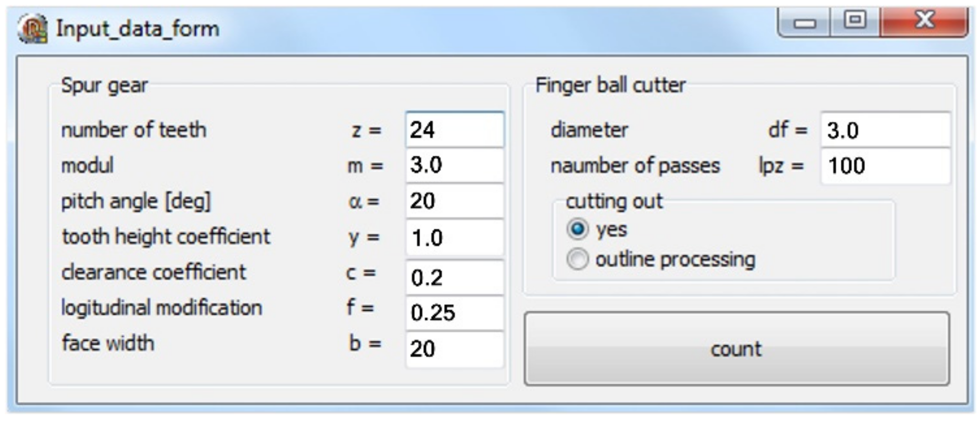Maximize the Input_data_form window

(855, 21)
